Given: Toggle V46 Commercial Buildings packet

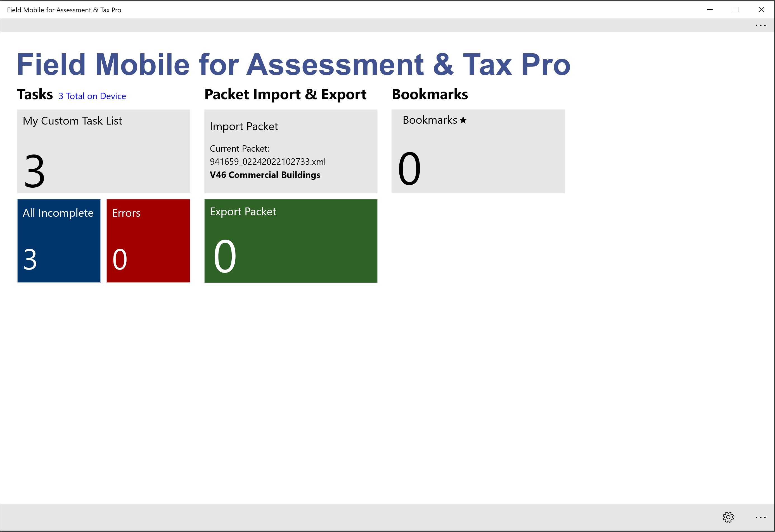Looking at the screenshot, I should [x=266, y=174].
